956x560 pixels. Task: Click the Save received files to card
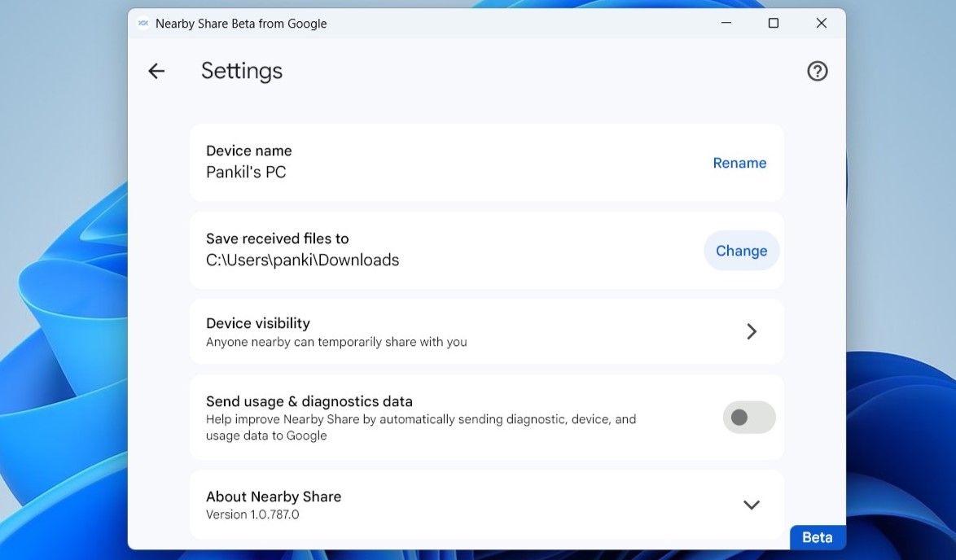coord(486,250)
